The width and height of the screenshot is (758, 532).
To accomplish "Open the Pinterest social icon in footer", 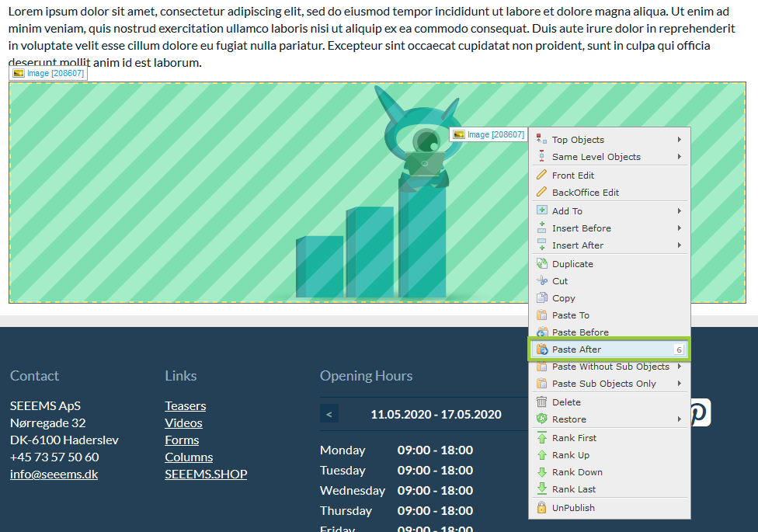I will click(701, 412).
